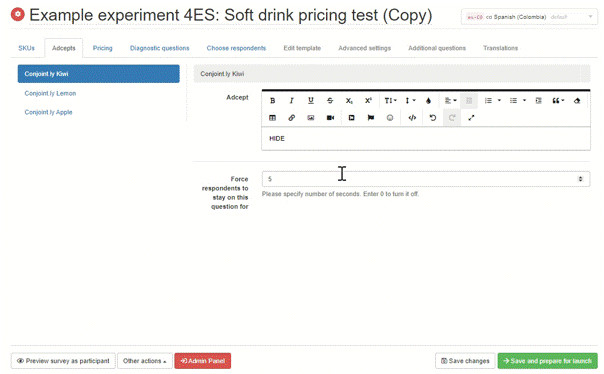Open the Other actions menu

tap(144, 361)
